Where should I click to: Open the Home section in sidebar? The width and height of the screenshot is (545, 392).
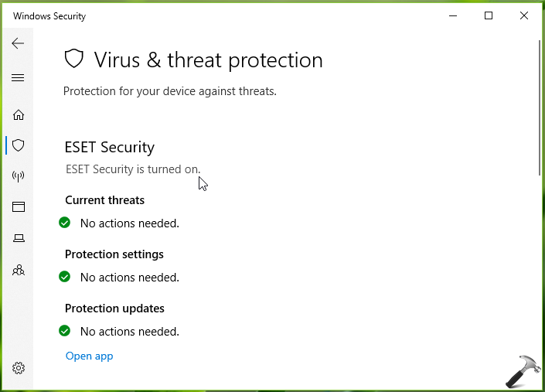19,114
